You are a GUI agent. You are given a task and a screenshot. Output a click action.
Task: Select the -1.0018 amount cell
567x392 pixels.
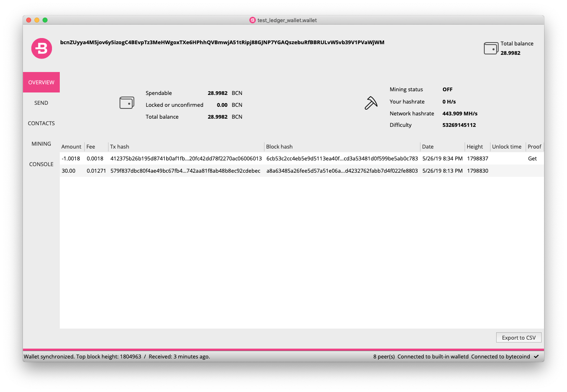pyautogui.click(x=71, y=159)
